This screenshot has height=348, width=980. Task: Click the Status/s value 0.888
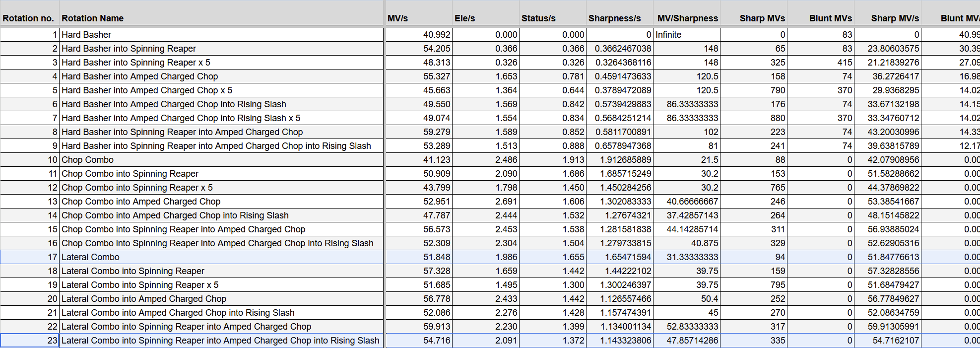(553, 146)
